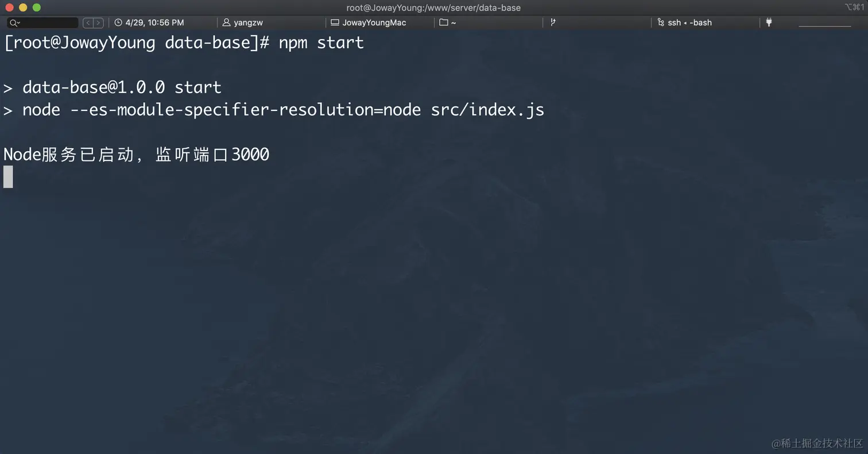Click the power plug battery icon
The image size is (868, 454).
click(x=769, y=22)
